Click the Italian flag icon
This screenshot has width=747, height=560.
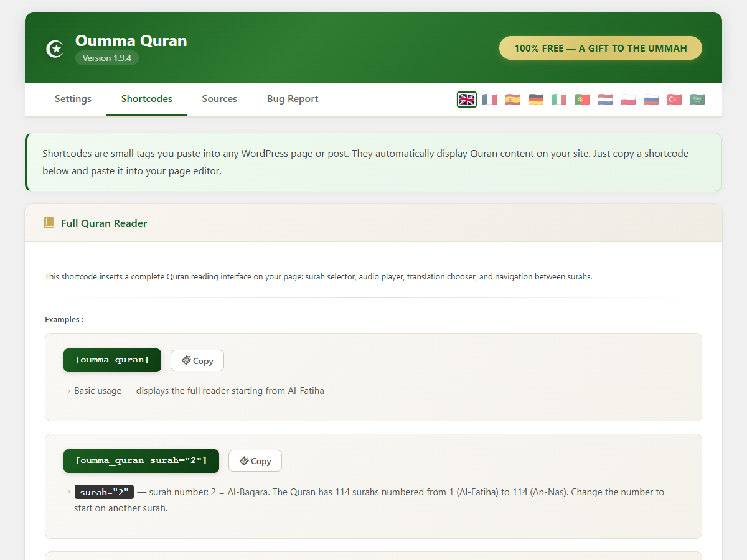559,100
